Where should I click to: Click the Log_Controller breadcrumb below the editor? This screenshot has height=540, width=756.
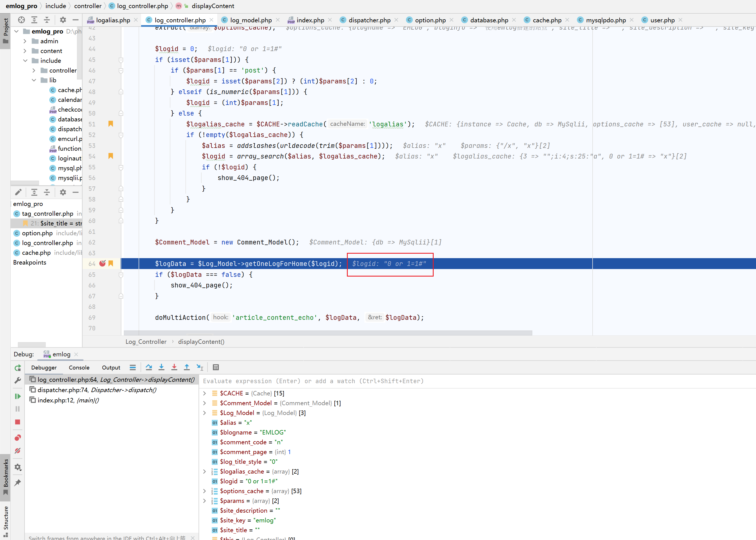[146, 342]
